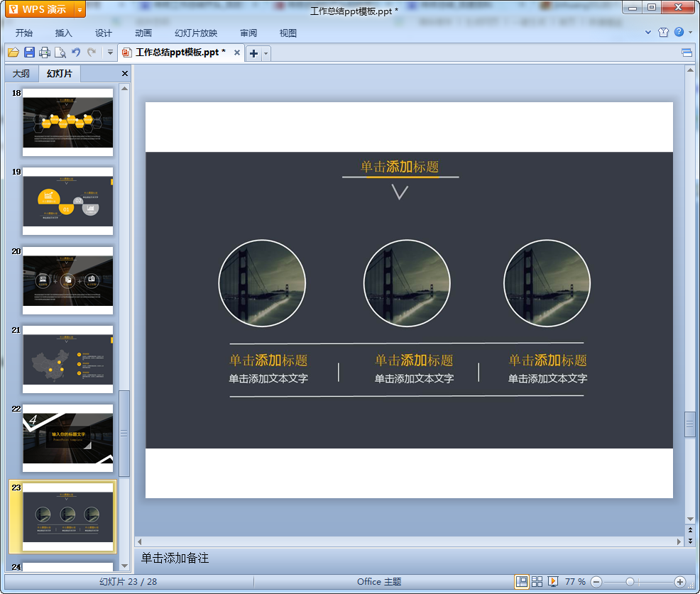This screenshot has height=594, width=700.
Task: Go to next slide with the double-down arrow
Action: coord(690,541)
